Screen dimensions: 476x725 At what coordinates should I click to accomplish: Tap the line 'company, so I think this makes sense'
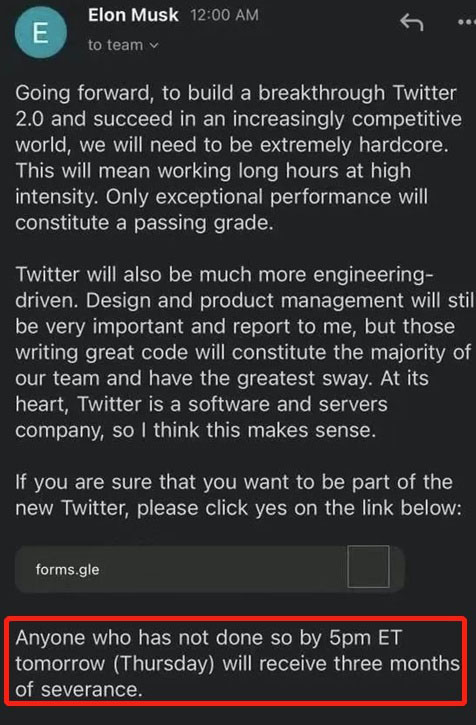coord(196,430)
